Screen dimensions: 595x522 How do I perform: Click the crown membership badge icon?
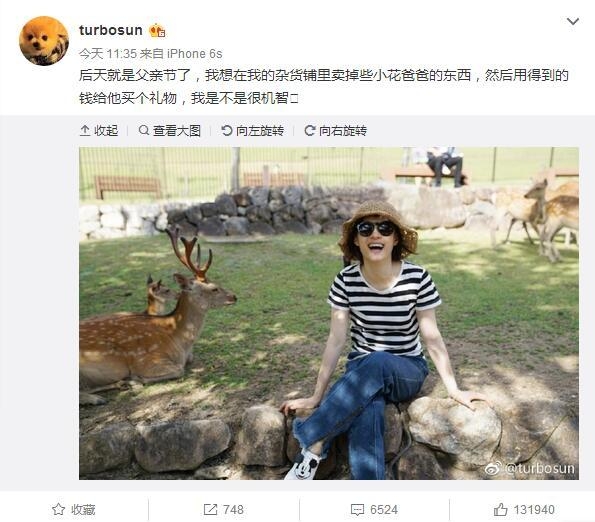pos(157,30)
